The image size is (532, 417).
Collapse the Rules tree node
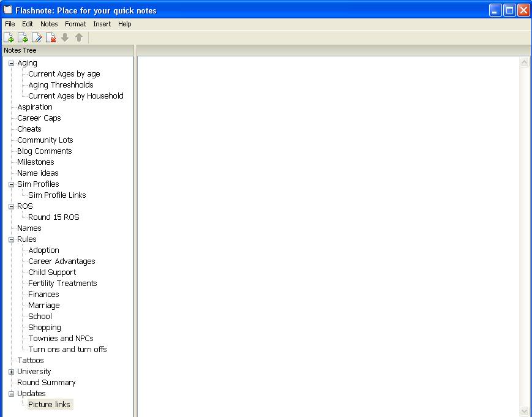11,239
